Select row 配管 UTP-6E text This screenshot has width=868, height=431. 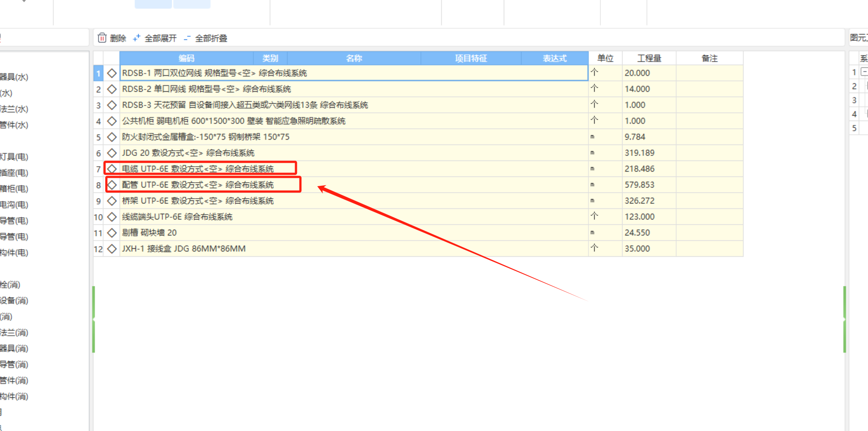click(198, 185)
